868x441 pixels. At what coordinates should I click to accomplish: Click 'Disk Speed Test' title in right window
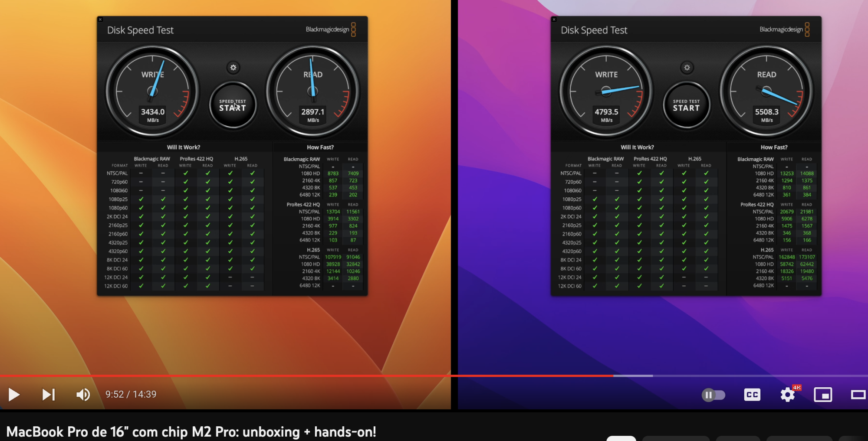[594, 30]
